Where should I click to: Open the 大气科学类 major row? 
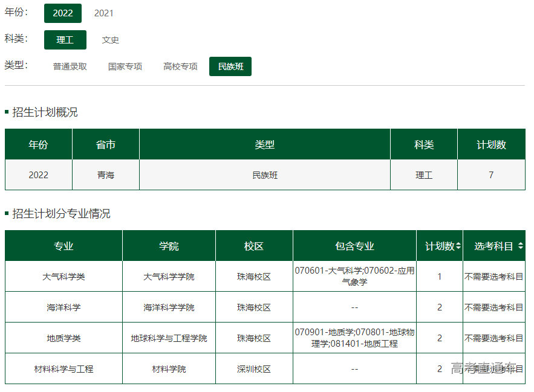(x=63, y=277)
